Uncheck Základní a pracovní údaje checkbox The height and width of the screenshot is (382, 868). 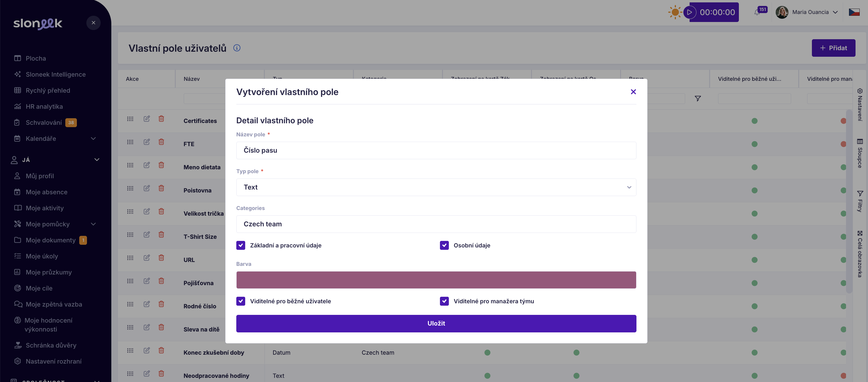(240, 245)
